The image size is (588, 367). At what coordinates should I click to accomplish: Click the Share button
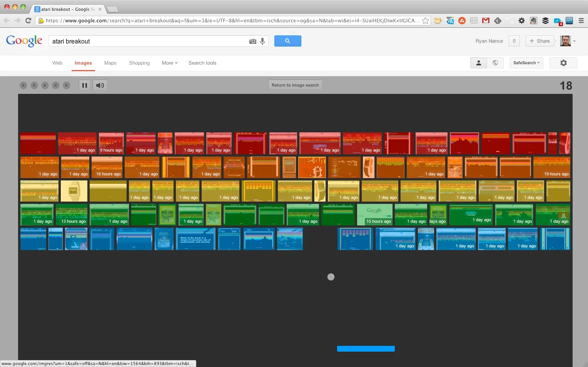pyautogui.click(x=540, y=41)
